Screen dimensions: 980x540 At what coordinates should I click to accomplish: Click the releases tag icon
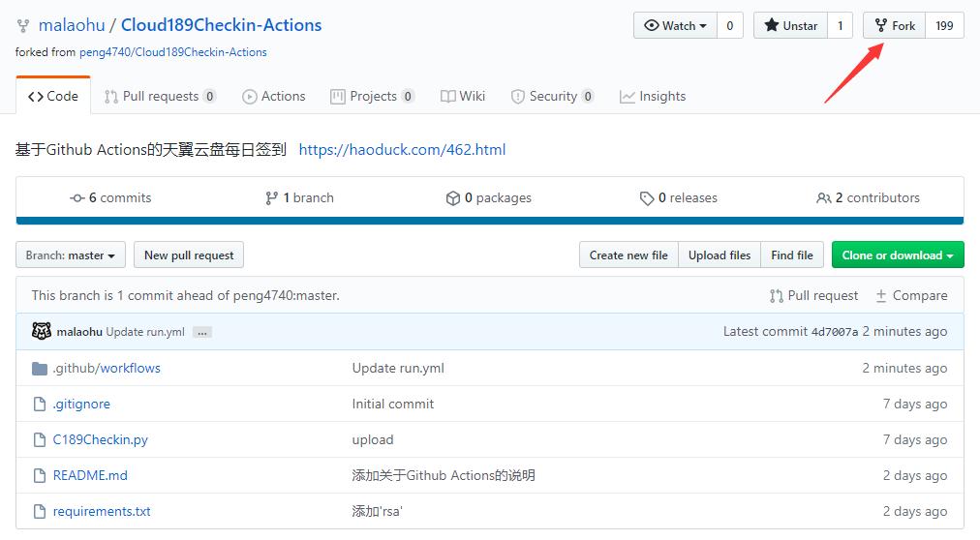pyautogui.click(x=647, y=197)
